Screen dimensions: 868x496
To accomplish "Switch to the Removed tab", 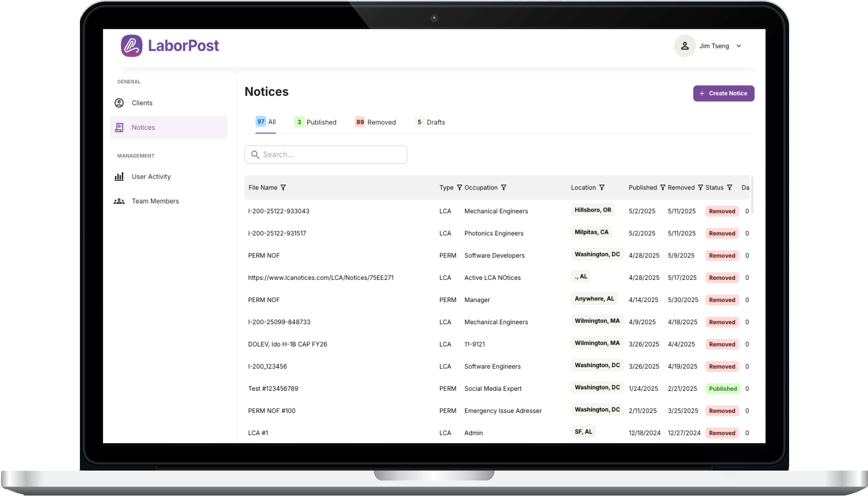I will (x=375, y=122).
